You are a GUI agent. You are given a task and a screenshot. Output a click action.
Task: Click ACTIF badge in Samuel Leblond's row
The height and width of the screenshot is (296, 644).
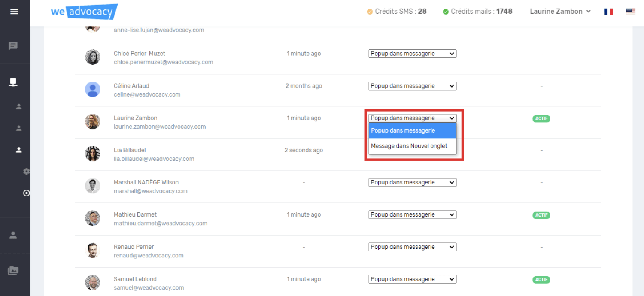pyautogui.click(x=541, y=280)
